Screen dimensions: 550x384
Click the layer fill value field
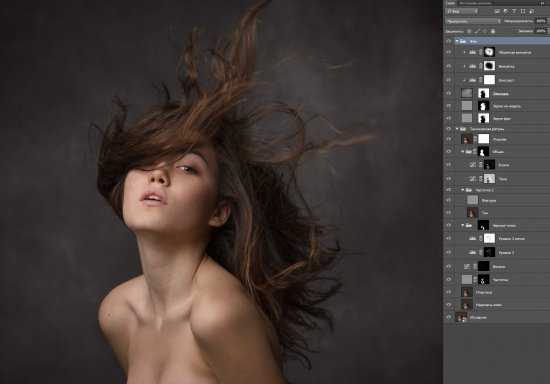coord(541,31)
